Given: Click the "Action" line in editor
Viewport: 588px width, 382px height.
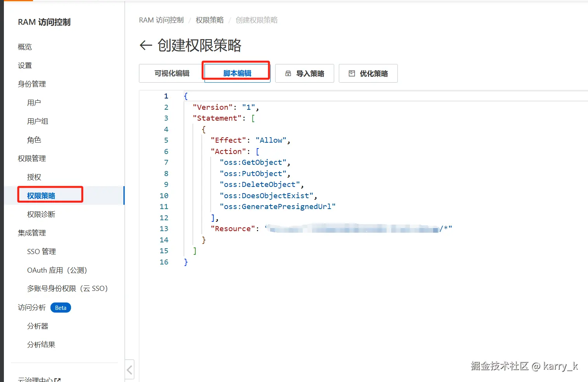Looking at the screenshot, I should coord(235,152).
